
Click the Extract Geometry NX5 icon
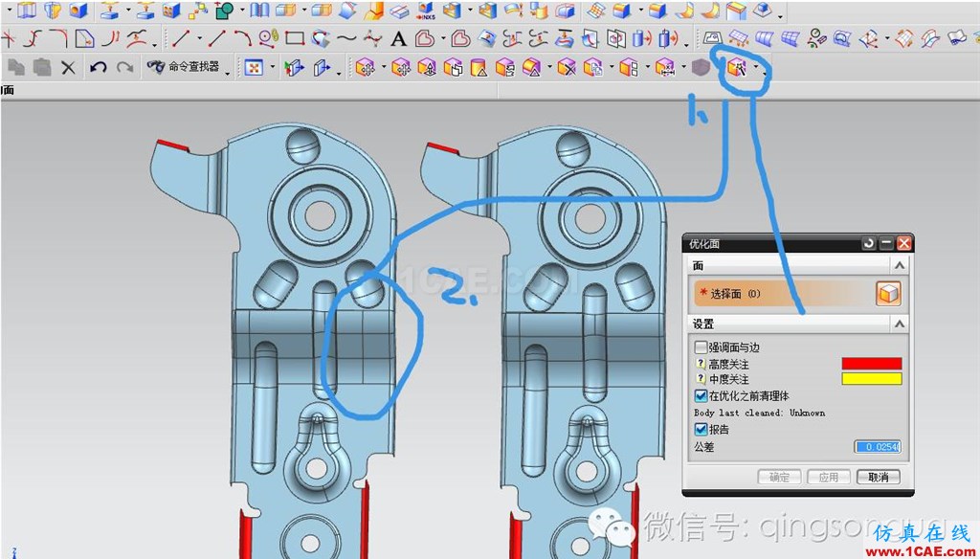[x=426, y=11]
